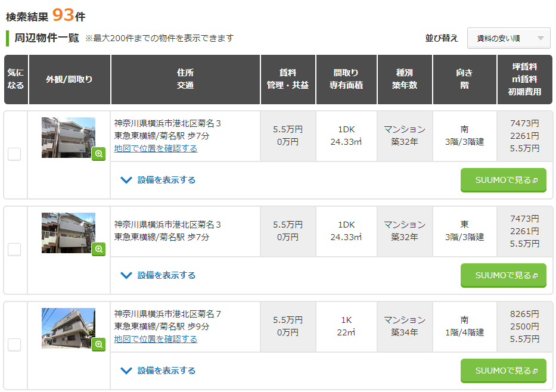Open the 並び替え sort dropdown

pyautogui.click(x=508, y=38)
